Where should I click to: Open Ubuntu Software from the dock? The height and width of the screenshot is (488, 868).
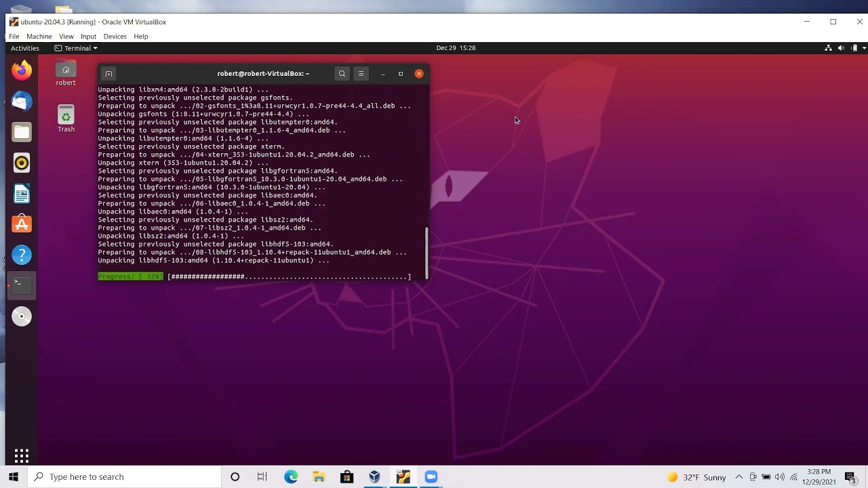click(x=22, y=224)
